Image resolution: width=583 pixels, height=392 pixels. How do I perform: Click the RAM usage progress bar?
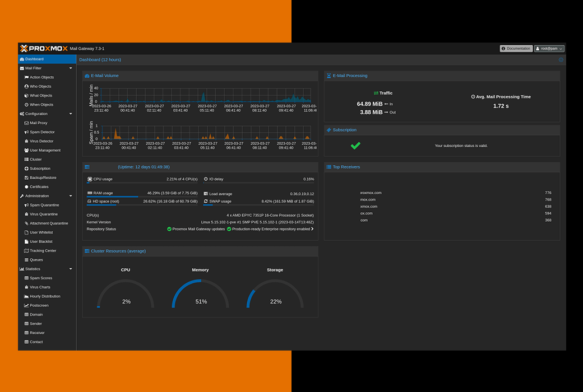[x=142, y=197]
